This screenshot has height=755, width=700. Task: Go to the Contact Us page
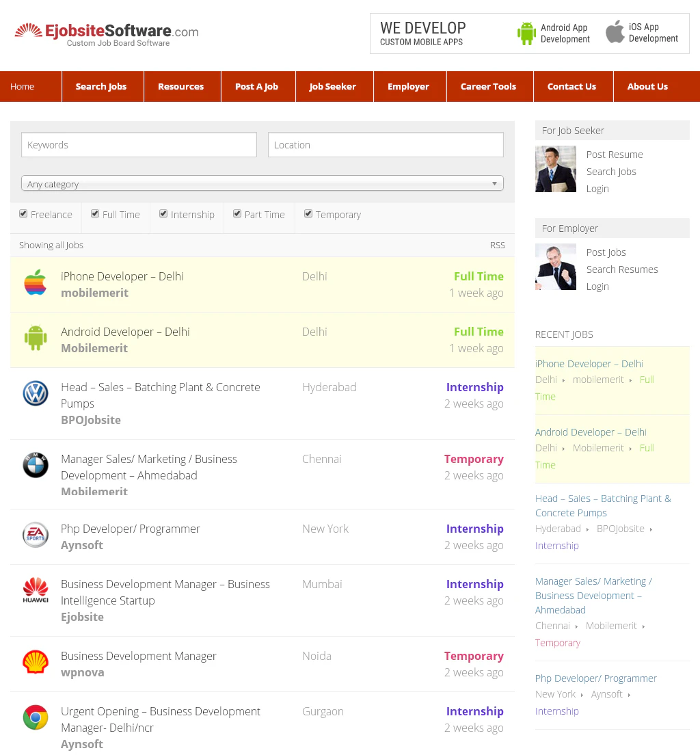click(572, 87)
